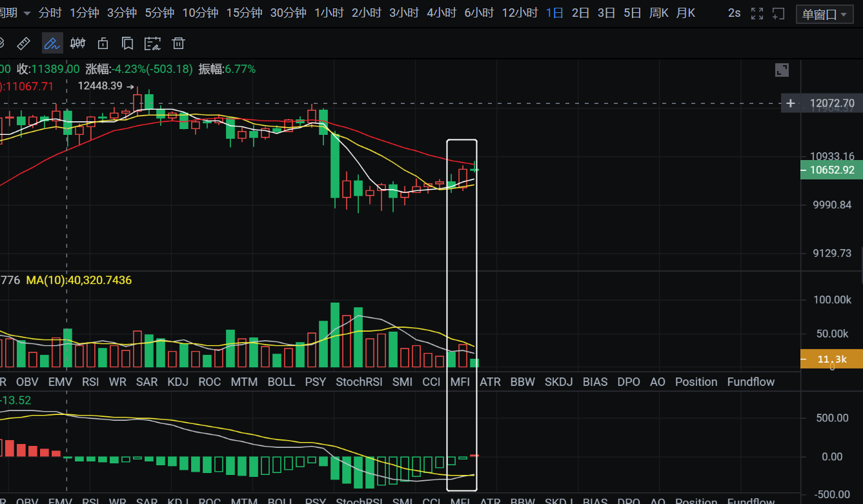
Task: Select the ruler measurement tool
Action: pos(23,43)
